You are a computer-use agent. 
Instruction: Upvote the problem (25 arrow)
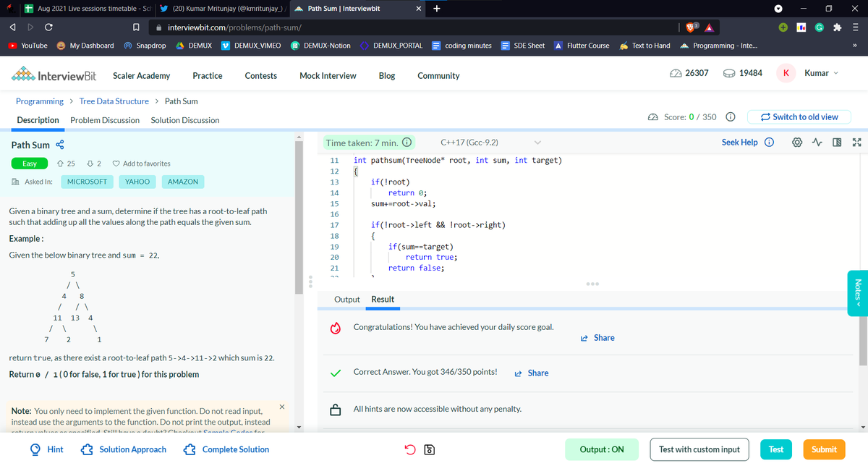point(60,164)
